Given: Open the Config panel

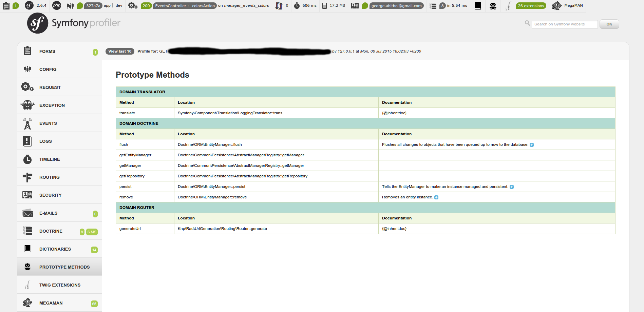Looking at the screenshot, I should click(60, 69).
